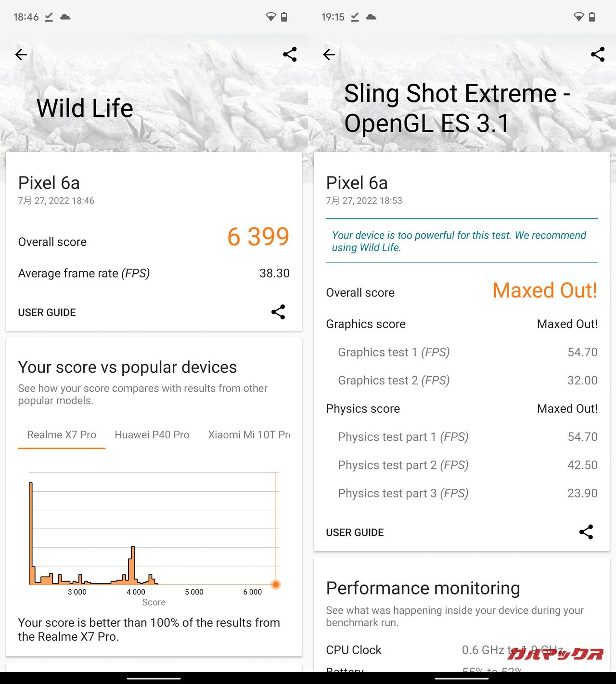Image resolution: width=616 pixels, height=684 pixels.
Task: Tap share icon in Sling Shot header
Action: pos(597,54)
